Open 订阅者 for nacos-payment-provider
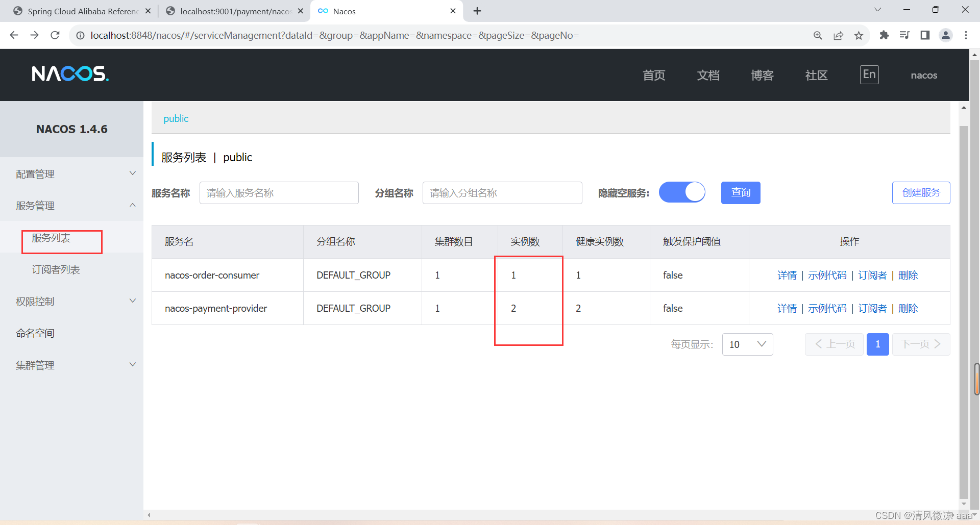980x525 pixels. (872, 308)
